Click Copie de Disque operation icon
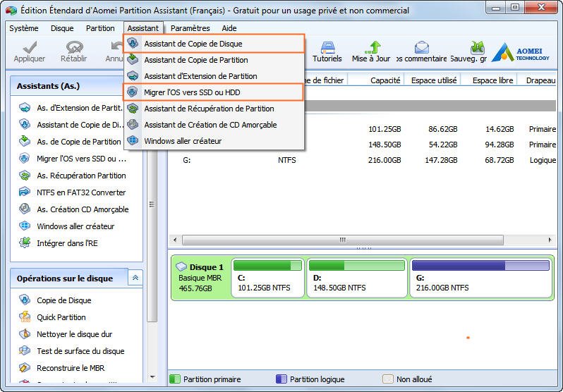The width and height of the screenshot is (563, 392). click(25, 300)
